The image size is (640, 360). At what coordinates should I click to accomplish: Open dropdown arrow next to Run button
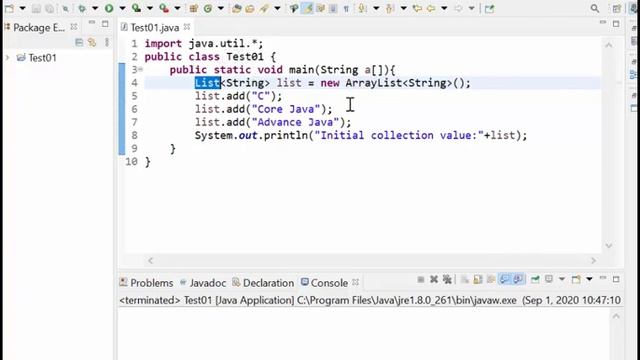point(122,8)
